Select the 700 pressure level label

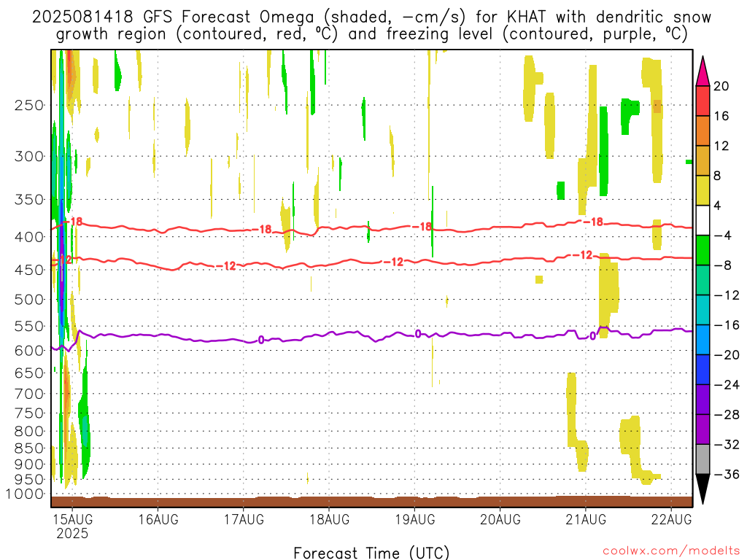[29, 394]
